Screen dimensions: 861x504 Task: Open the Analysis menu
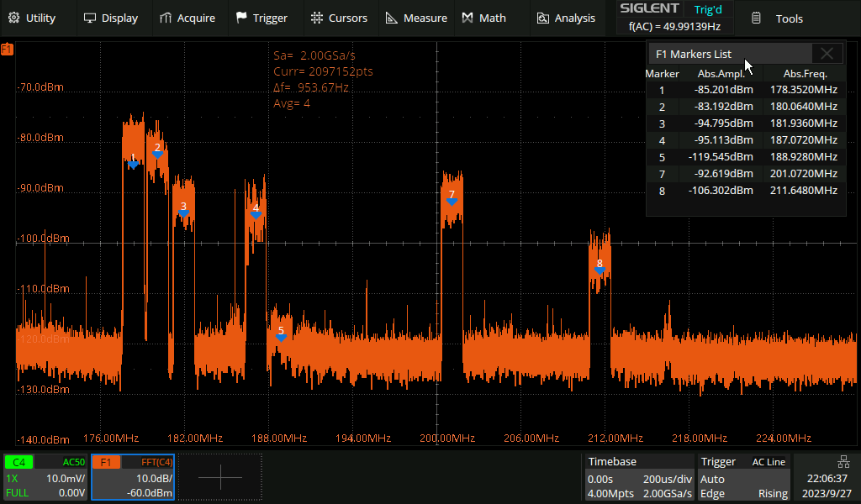pos(566,18)
